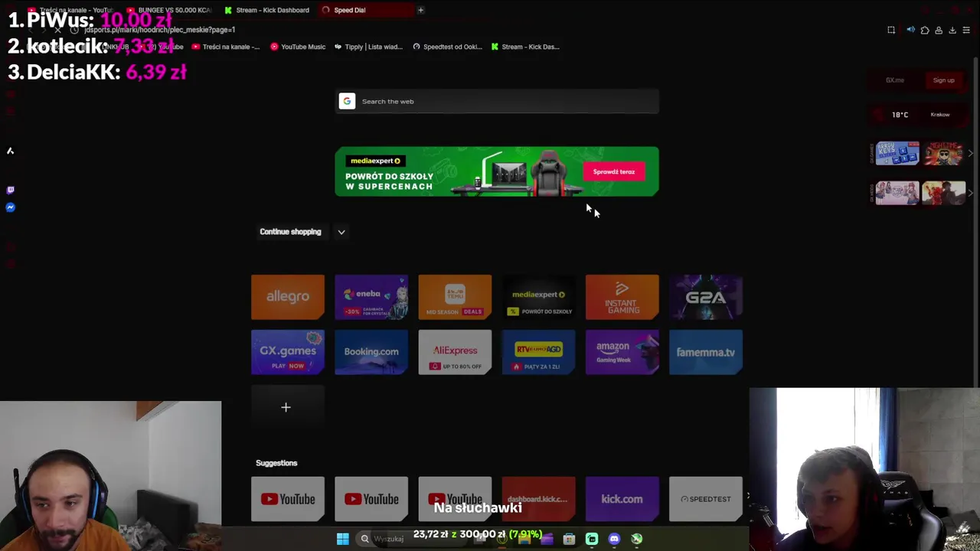
Task: Open the pink anime GX mod thumbnail
Action: click(897, 193)
